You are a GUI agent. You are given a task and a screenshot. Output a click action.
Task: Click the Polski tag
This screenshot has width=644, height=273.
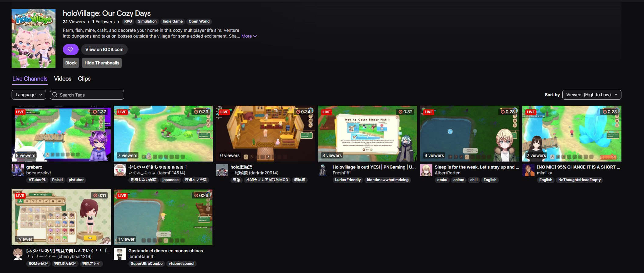click(x=57, y=180)
